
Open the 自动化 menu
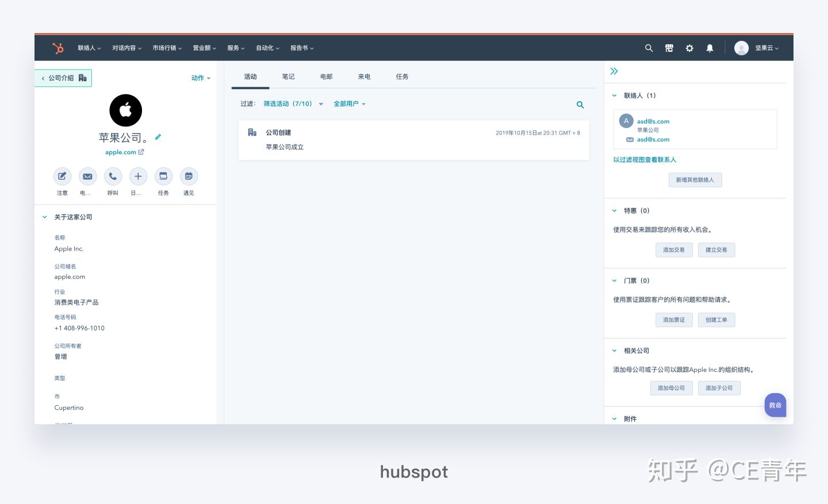click(267, 48)
